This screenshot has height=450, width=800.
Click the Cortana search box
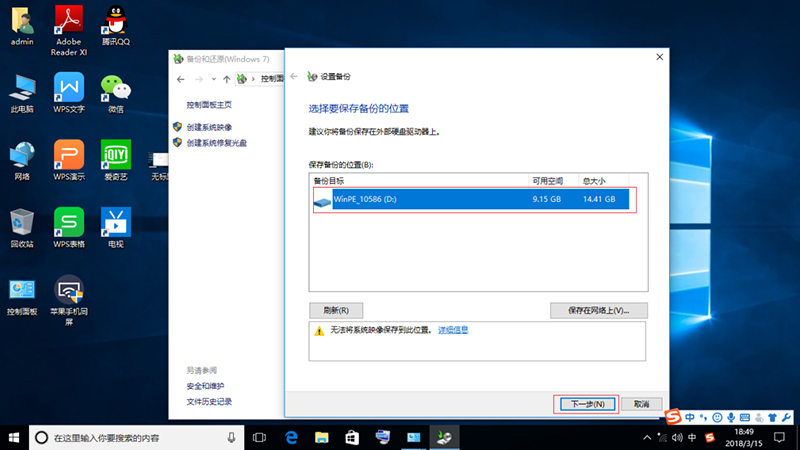coord(137,438)
